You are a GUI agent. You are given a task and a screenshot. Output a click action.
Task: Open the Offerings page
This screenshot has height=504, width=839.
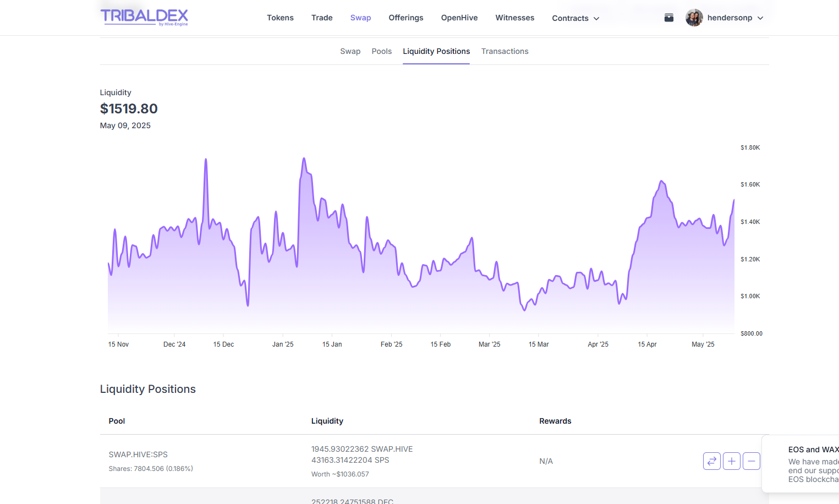[406, 18]
